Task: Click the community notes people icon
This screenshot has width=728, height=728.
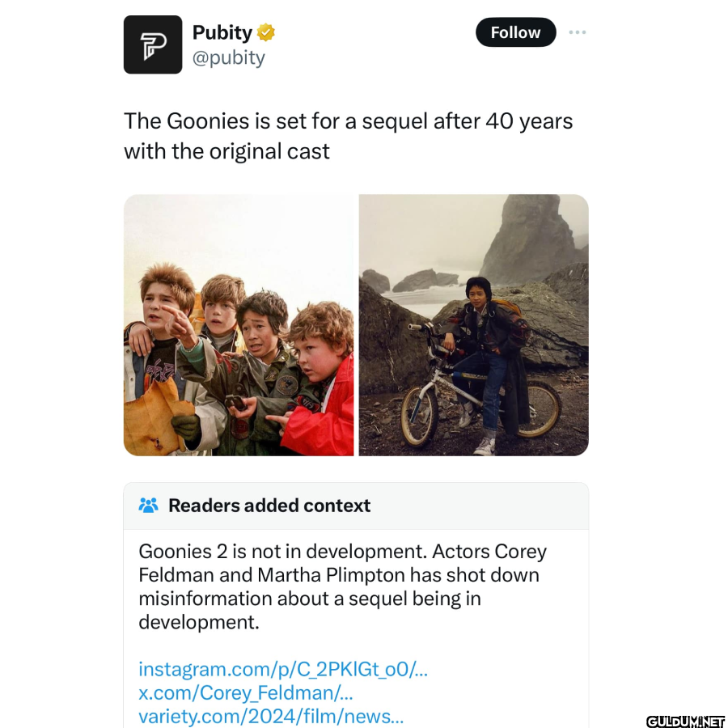Action: pos(148,505)
